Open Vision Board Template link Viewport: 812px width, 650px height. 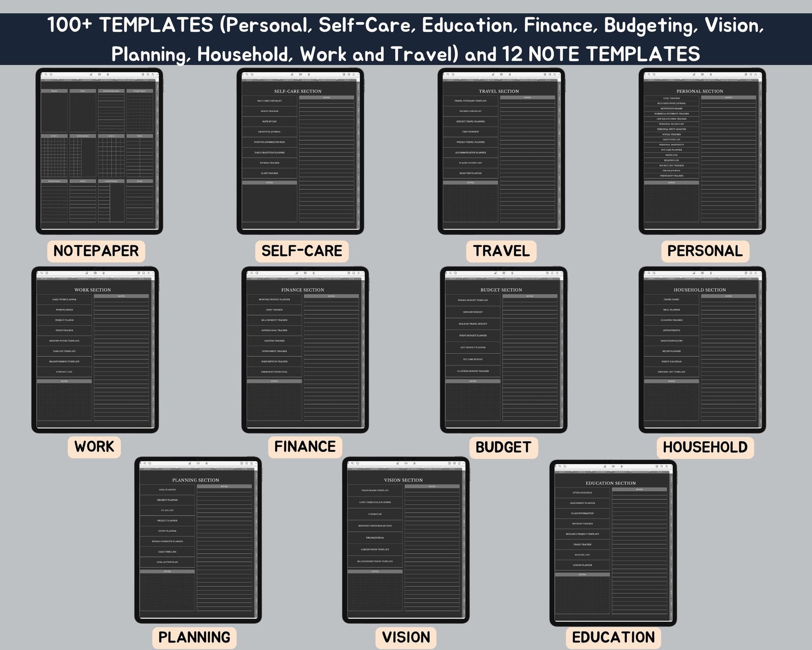(375, 491)
